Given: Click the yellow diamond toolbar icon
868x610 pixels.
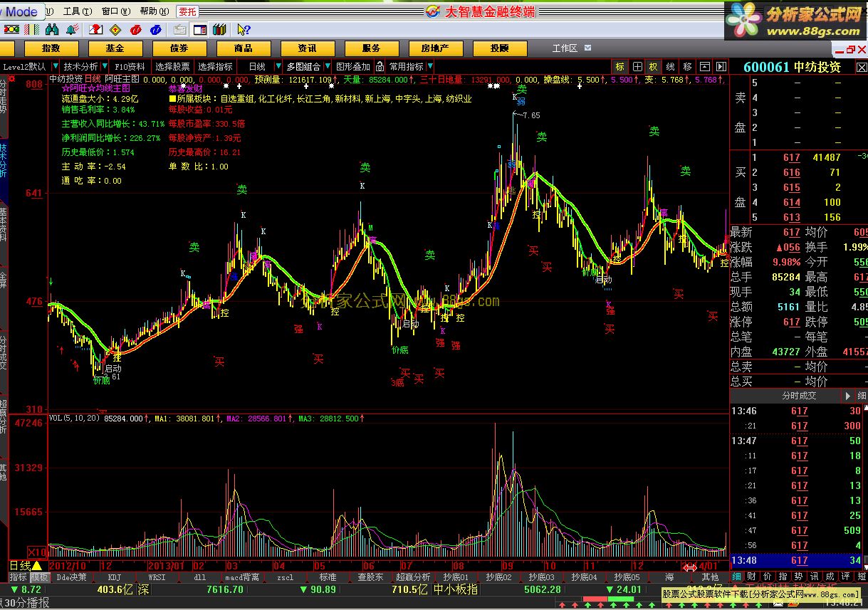Looking at the screenshot, I should pyautogui.click(x=115, y=29).
